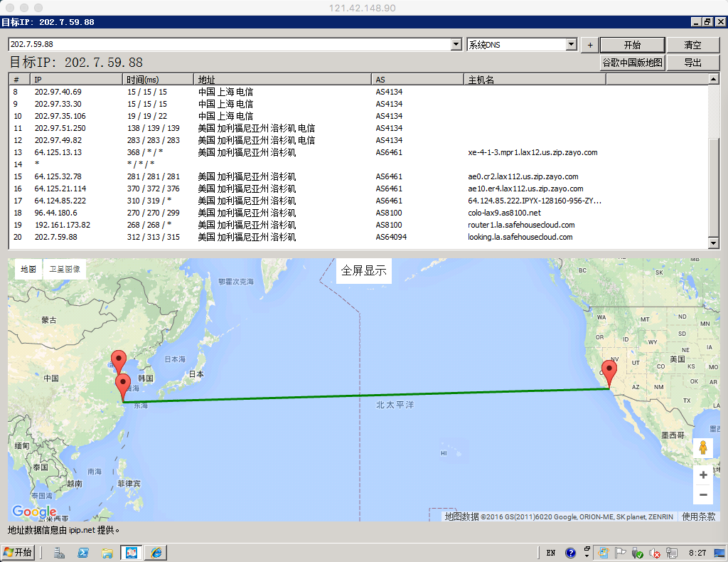Click the table vertical scrollbar thumb
The width and height of the screenshot is (728, 562).
tap(714, 187)
